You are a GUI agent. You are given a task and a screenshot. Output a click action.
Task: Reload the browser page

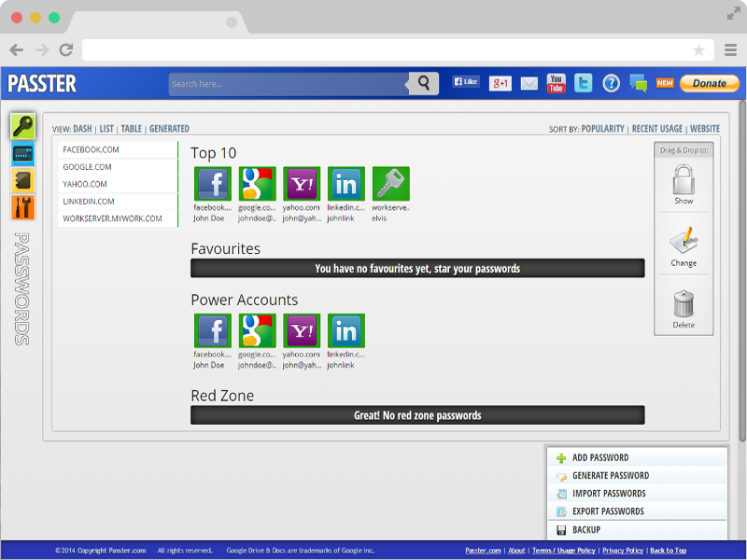click(x=66, y=49)
